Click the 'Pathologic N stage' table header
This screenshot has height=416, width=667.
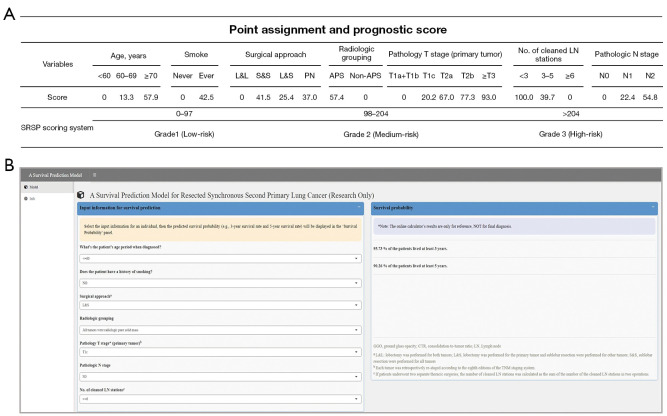(x=626, y=54)
